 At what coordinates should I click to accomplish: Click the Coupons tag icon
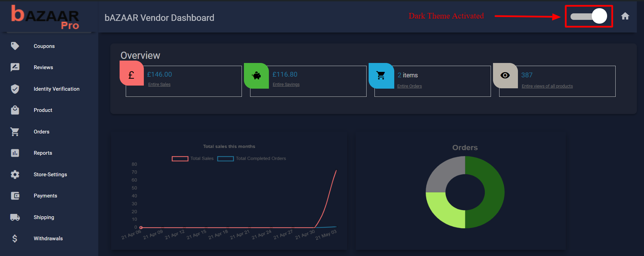pos(15,46)
